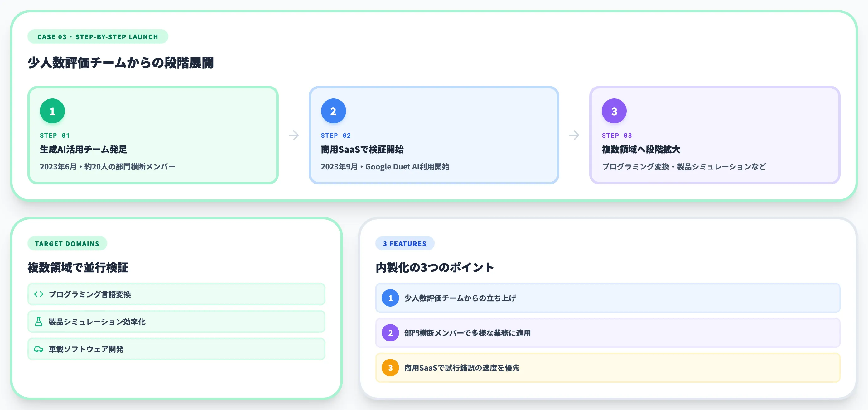This screenshot has width=868, height=410.
Task: Open the 製品シミュレーション効率化 row
Action: (x=176, y=322)
